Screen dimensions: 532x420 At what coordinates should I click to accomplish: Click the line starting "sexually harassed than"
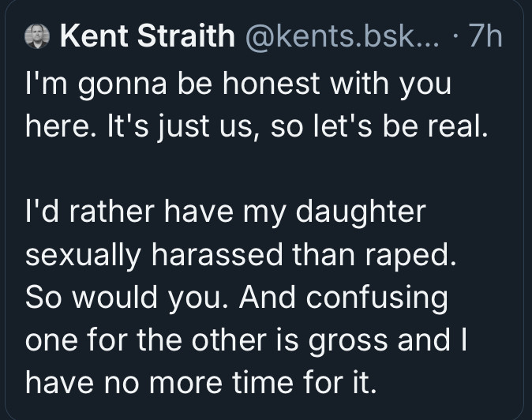tap(241, 255)
